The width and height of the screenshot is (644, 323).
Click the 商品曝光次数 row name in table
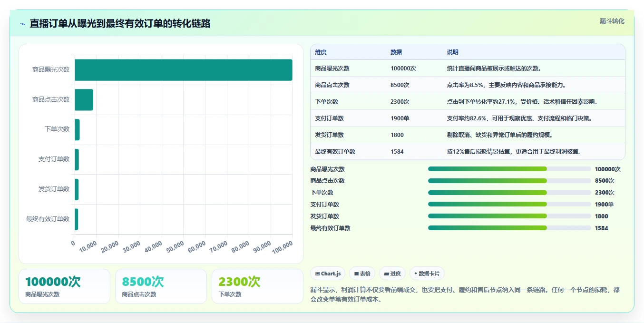[x=332, y=69]
